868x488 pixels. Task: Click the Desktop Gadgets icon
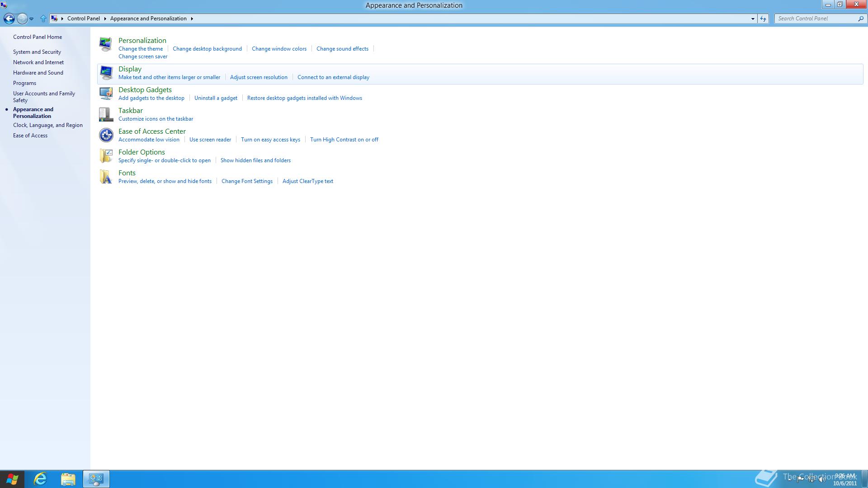point(106,94)
